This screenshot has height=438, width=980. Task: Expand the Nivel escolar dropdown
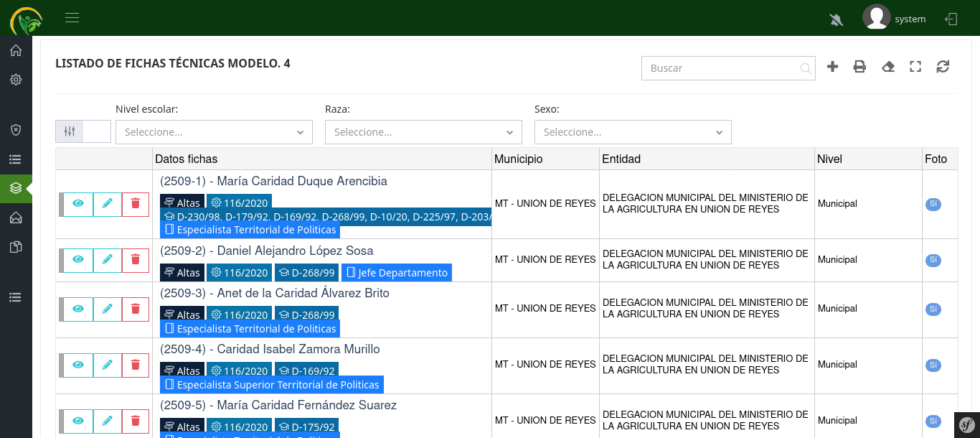tap(214, 132)
